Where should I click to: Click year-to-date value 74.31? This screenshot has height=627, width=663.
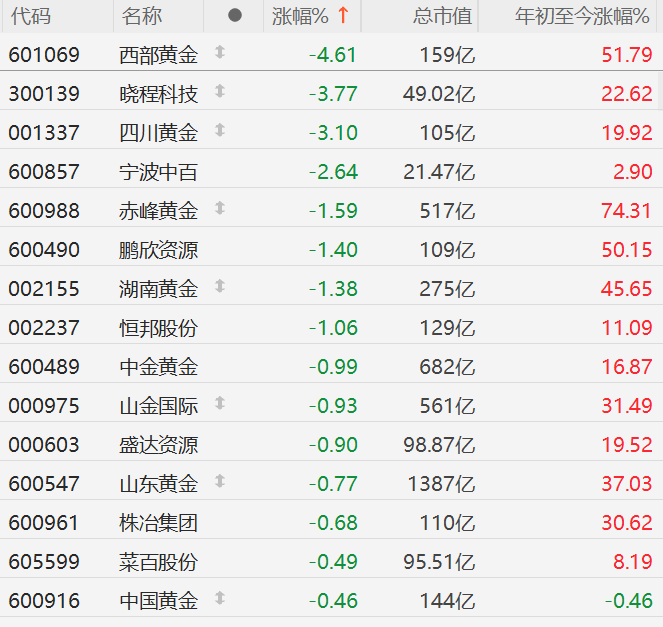[627, 211]
